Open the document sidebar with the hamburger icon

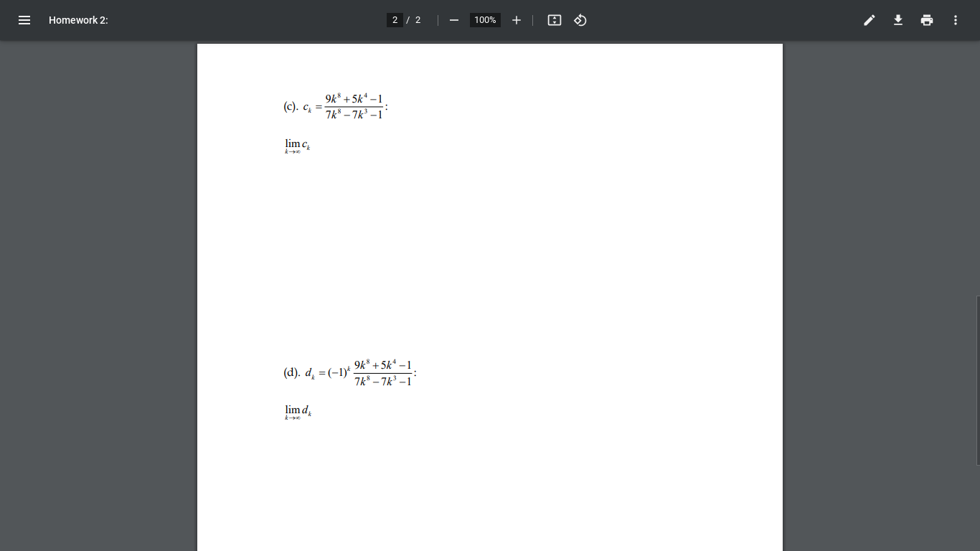point(24,20)
